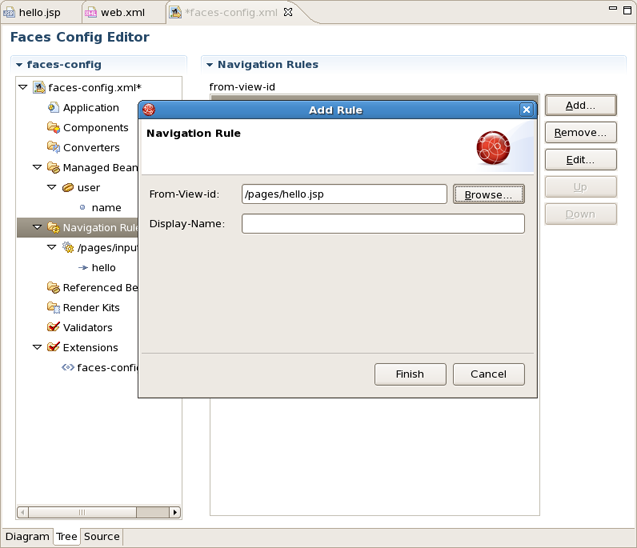Click the From-View-id text field
The image size is (637, 548).
344,194
